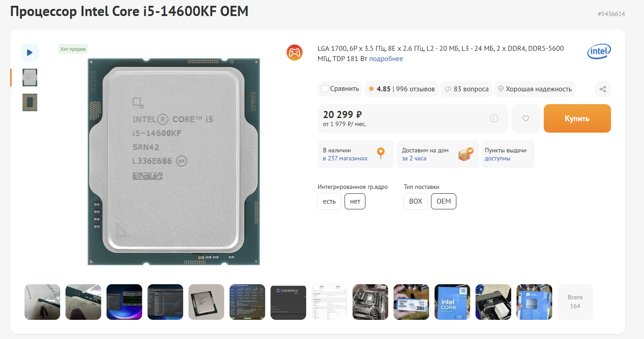
Task: Open the Intel brand logo
Action: coord(599,52)
